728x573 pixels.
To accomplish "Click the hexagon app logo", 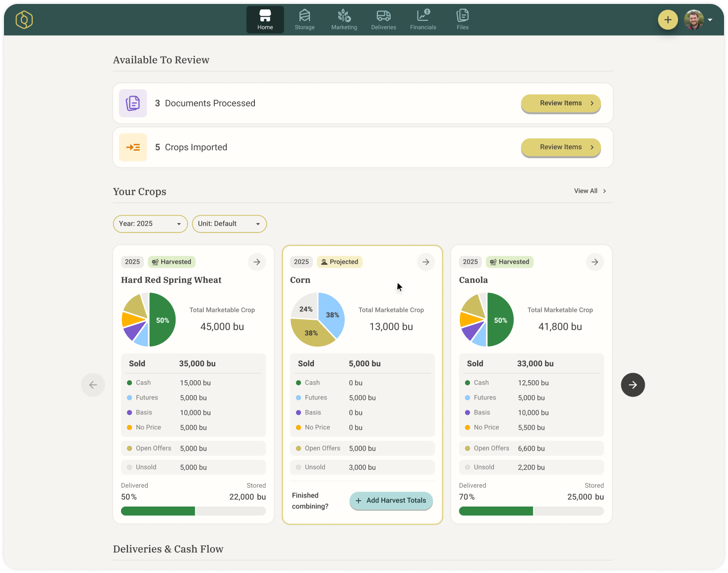I will click(x=24, y=20).
